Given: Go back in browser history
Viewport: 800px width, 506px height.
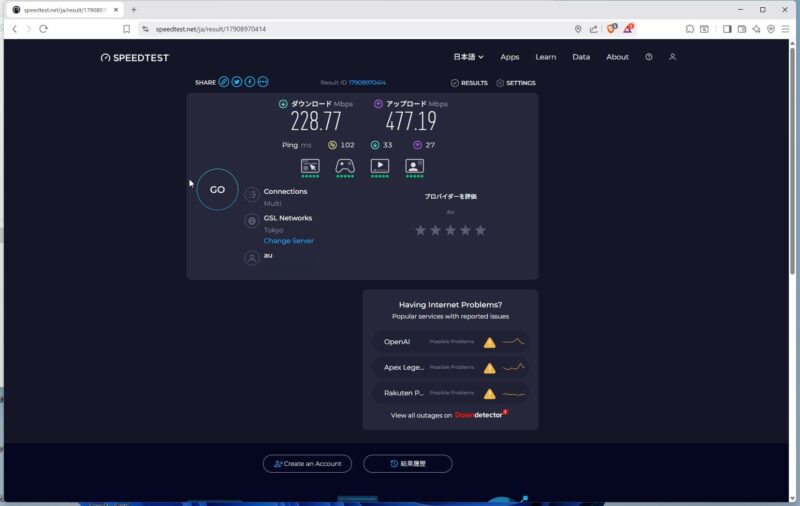Looking at the screenshot, I should [14, 29].
